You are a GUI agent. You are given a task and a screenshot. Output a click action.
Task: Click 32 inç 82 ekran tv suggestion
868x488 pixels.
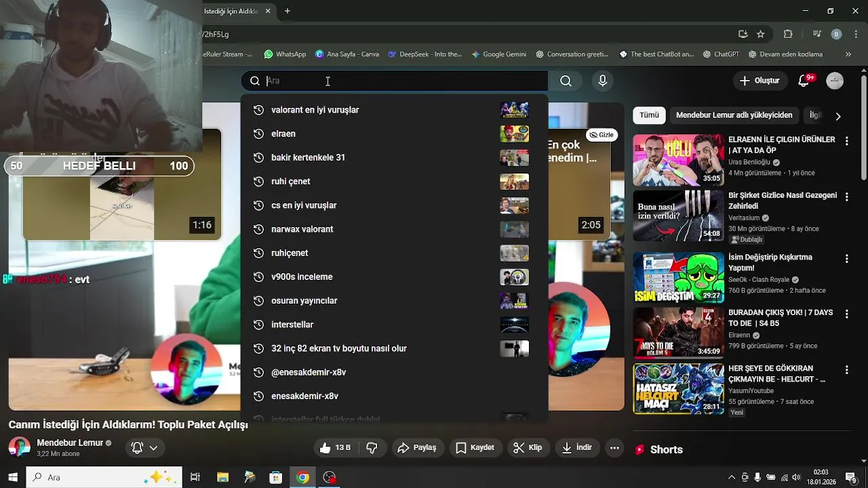point(394,348)
